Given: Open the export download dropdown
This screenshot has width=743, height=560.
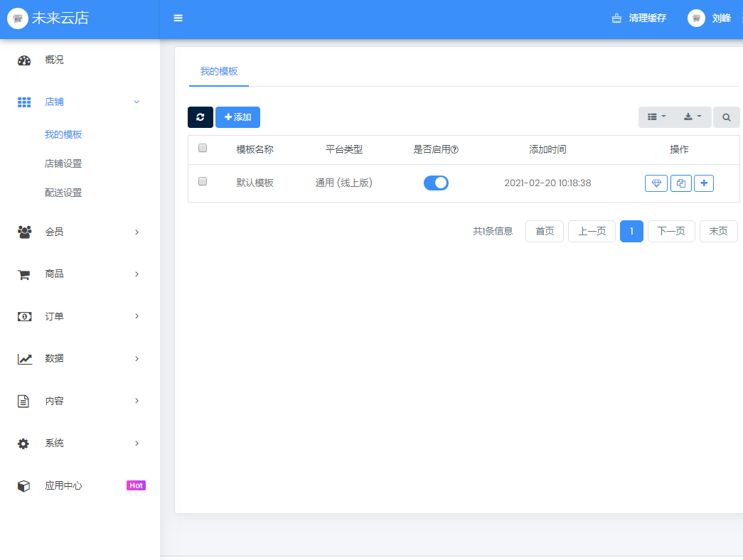Looking at the screenshot, I should 692,117.
